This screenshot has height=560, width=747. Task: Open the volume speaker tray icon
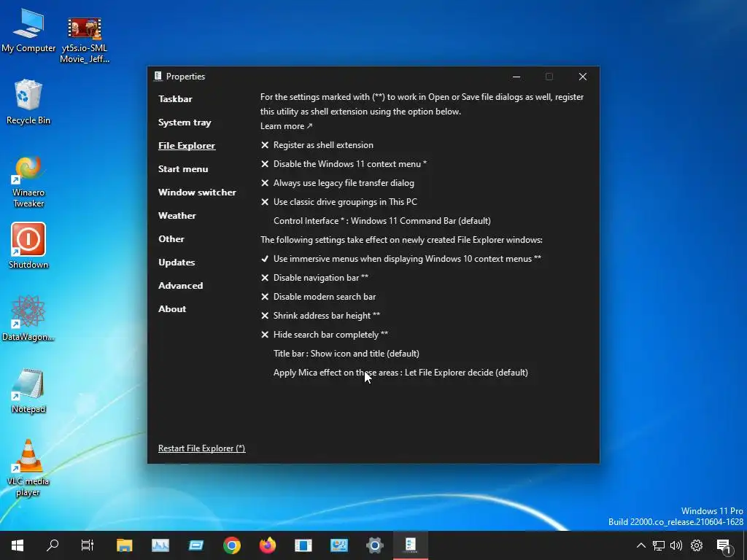(676, 545)
